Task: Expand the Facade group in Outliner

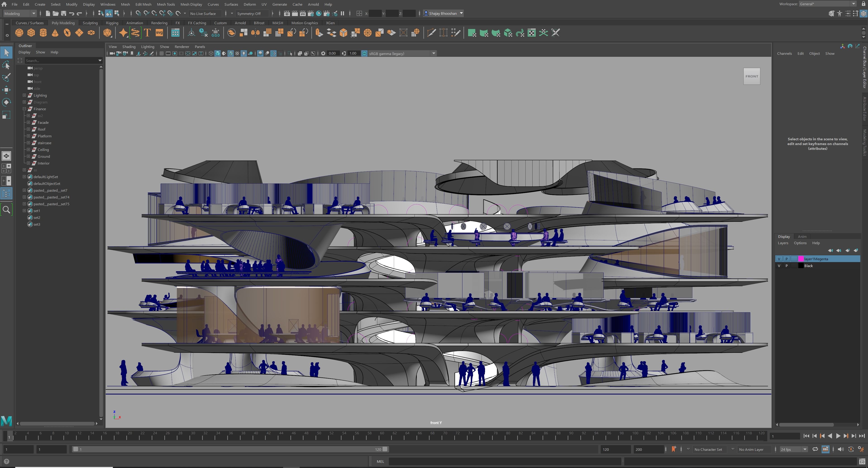Action: point(29,123)
